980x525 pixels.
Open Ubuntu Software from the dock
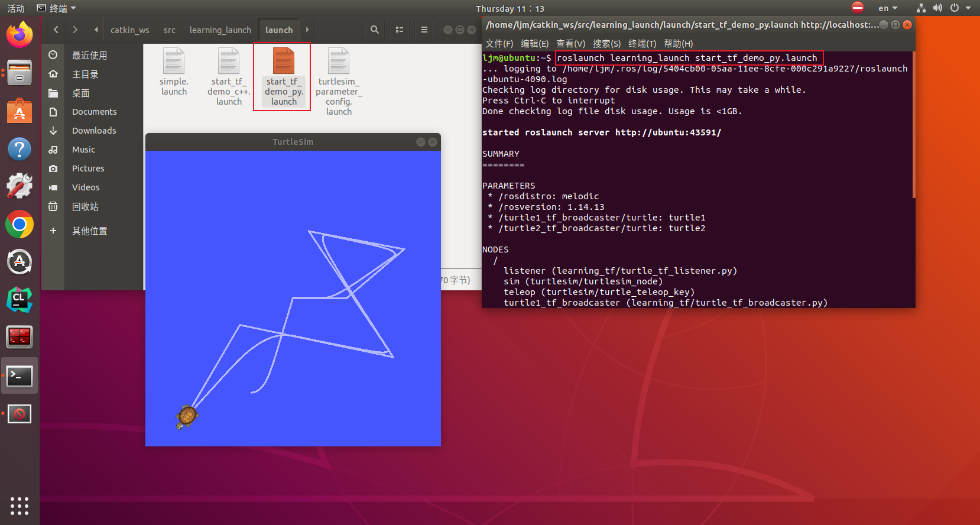point(20,111)
